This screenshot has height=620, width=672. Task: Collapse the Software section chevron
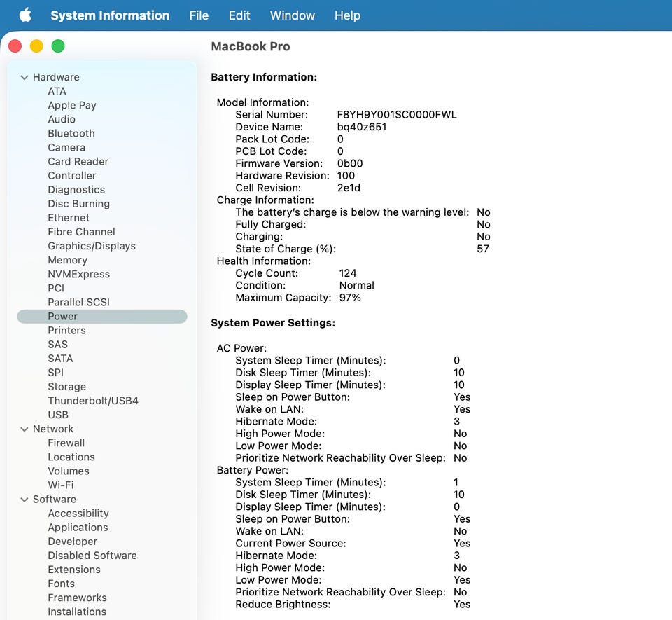point(24,500)
